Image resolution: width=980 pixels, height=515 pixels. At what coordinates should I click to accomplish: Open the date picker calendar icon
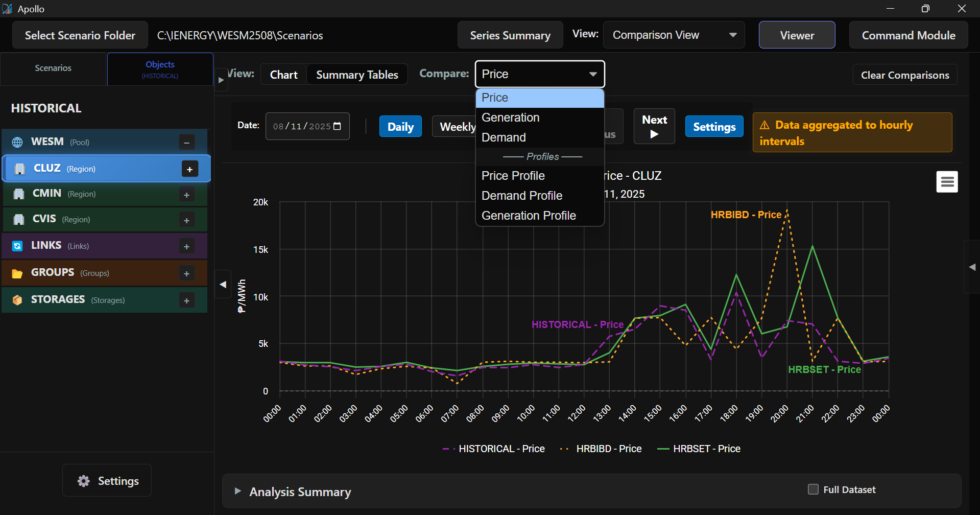337,126
